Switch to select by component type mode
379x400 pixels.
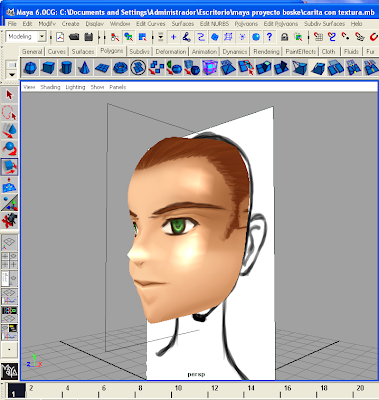(143, 37)
